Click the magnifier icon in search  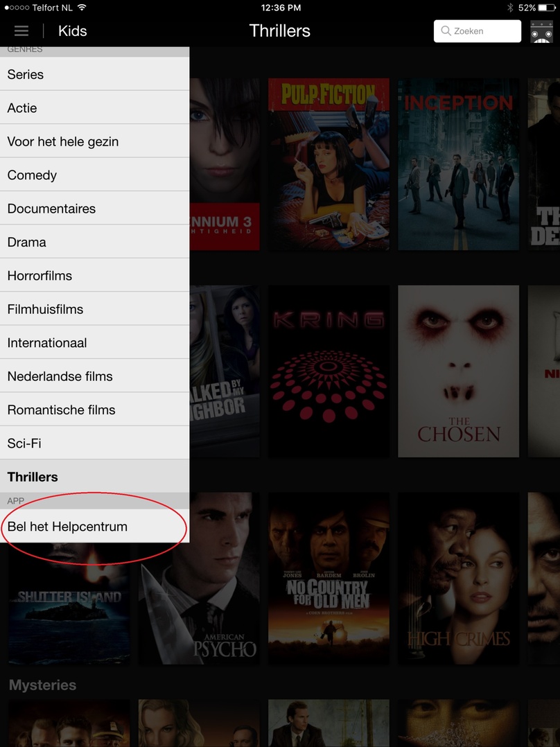[x=446, y=31]
